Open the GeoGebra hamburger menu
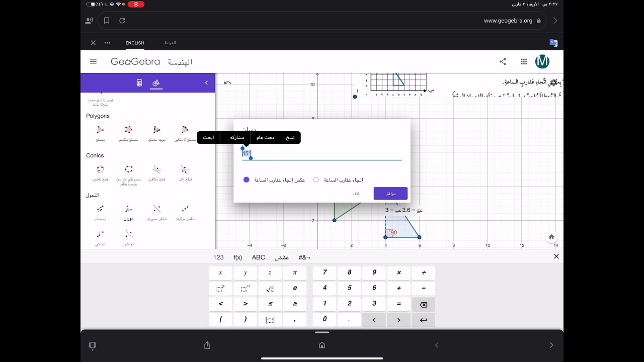Viewport: 644px width, 362px height. [x=93, y=61]
